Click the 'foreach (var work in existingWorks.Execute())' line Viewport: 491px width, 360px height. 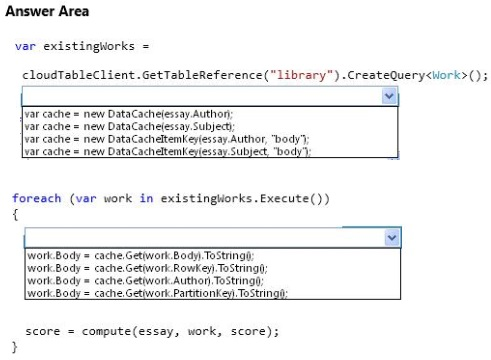coord(171,199)
